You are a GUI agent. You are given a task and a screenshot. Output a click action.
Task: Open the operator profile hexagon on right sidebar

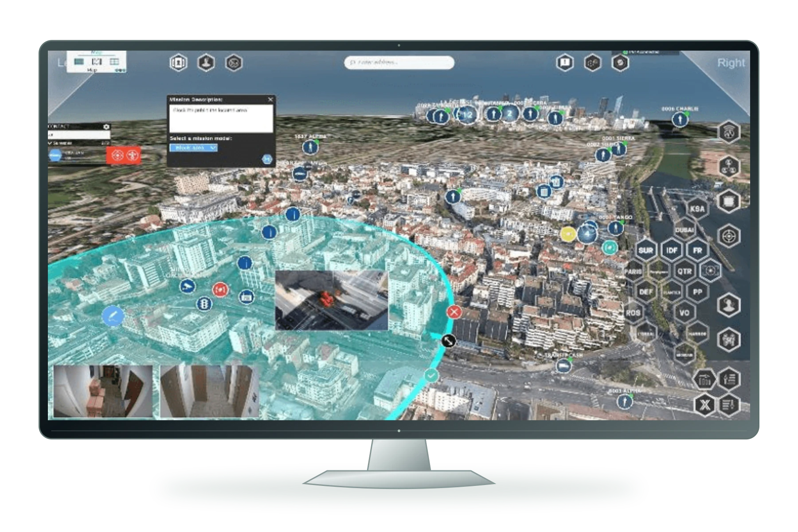[729, 305]
